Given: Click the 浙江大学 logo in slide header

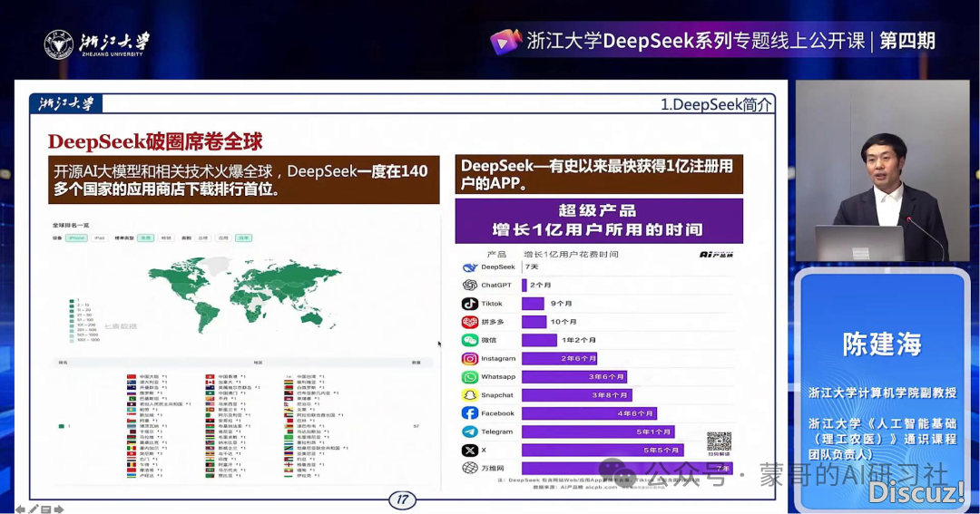Looking at the screenshot, I should [x=65, y=103].
